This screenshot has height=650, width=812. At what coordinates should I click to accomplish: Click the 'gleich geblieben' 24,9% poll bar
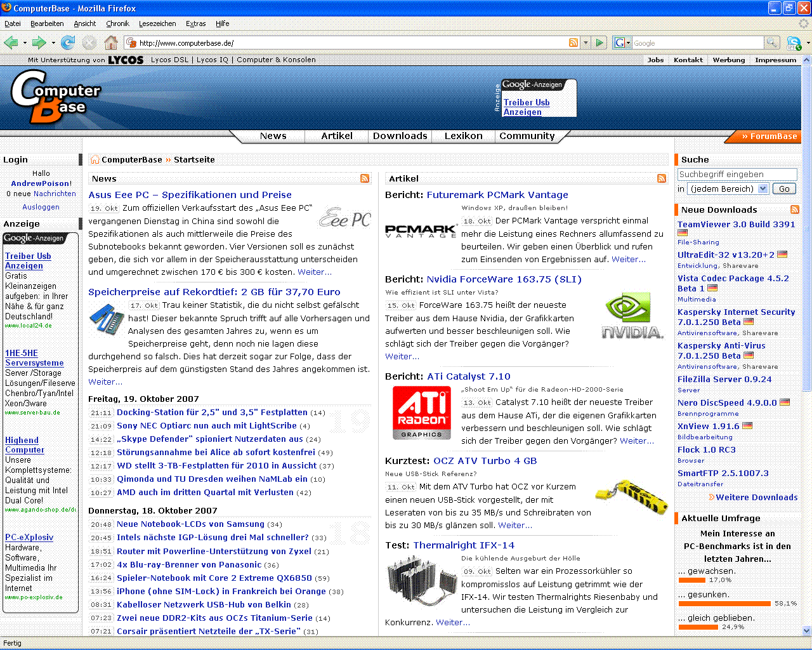tap(698, 627)
